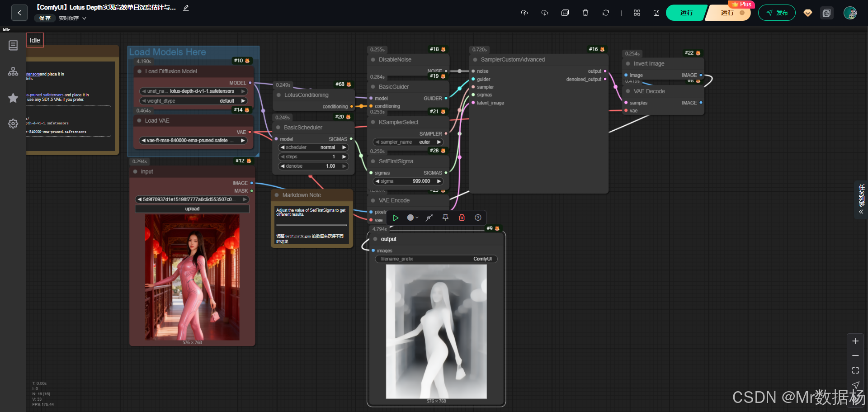Click the paper plane icon below fit view
This screenshot has height=412, width=868.
(855, 385)
